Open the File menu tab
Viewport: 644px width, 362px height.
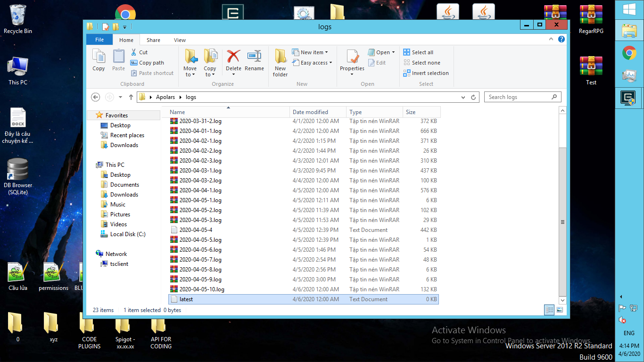(x=99, y=40)
